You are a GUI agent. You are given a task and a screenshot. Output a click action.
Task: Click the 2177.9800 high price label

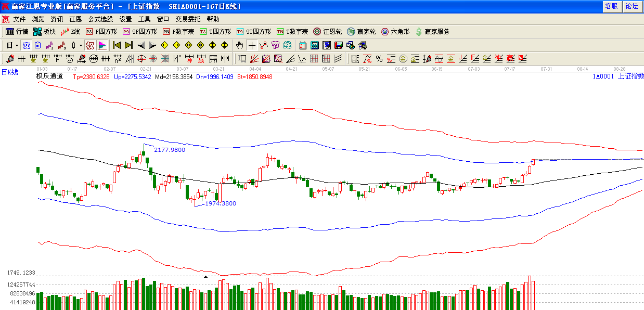click(x=170, y=150)
